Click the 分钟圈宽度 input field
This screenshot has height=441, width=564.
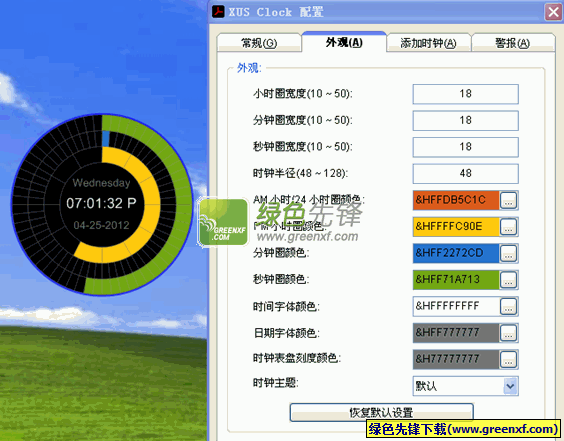point(465,121)
